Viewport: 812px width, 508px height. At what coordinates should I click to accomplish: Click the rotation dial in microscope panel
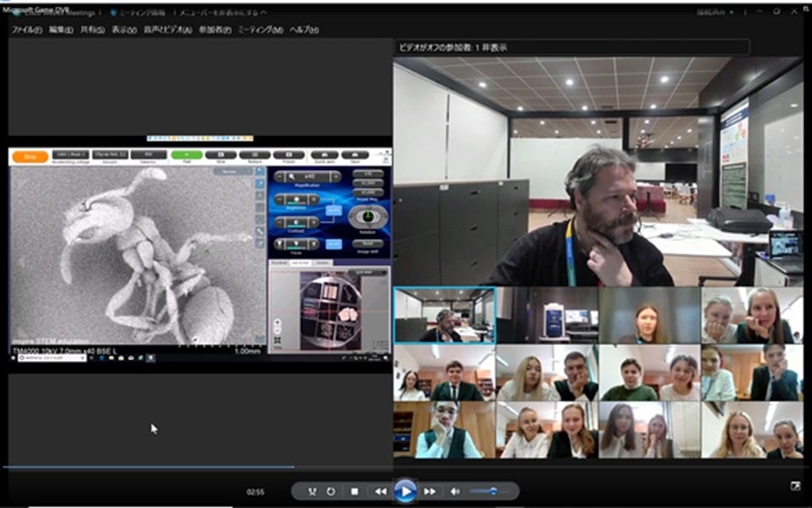367,216
